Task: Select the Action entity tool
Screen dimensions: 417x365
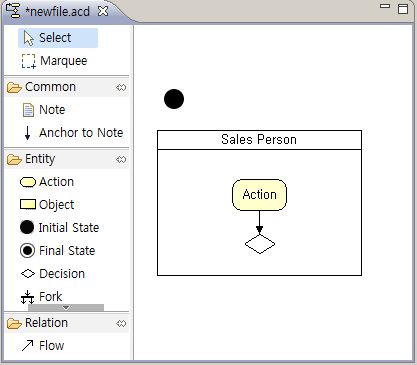Action: (x=47, y=182)
